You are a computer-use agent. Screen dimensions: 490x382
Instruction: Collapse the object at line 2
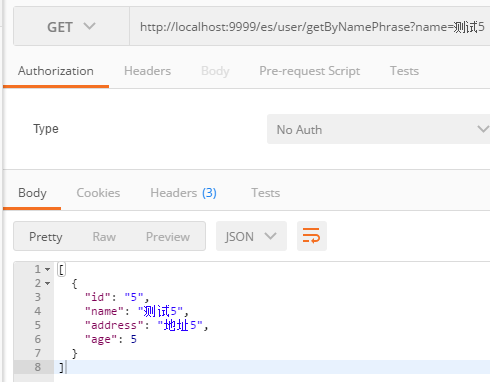(x=48, y=283)
